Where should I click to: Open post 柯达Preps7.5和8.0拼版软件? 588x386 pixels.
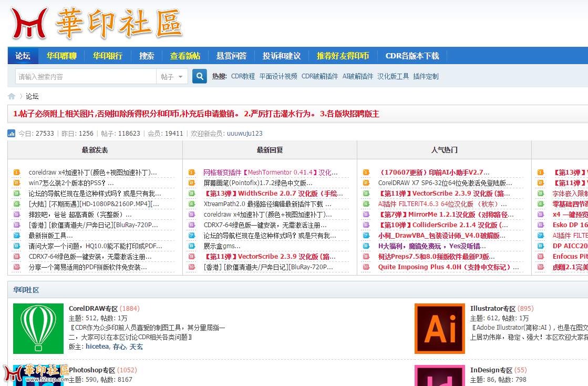point(437,257)
